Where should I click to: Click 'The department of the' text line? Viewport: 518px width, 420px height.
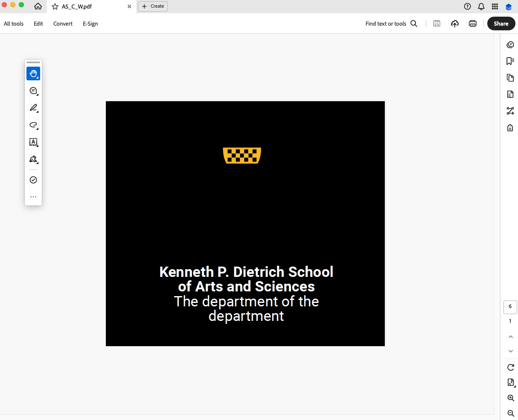(x=246, y=301)
